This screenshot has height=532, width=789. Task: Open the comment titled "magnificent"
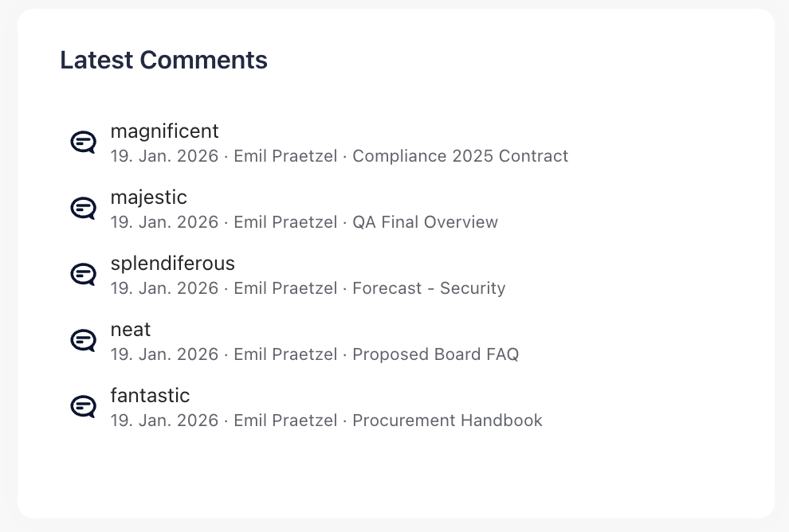[x=164, y=131]
